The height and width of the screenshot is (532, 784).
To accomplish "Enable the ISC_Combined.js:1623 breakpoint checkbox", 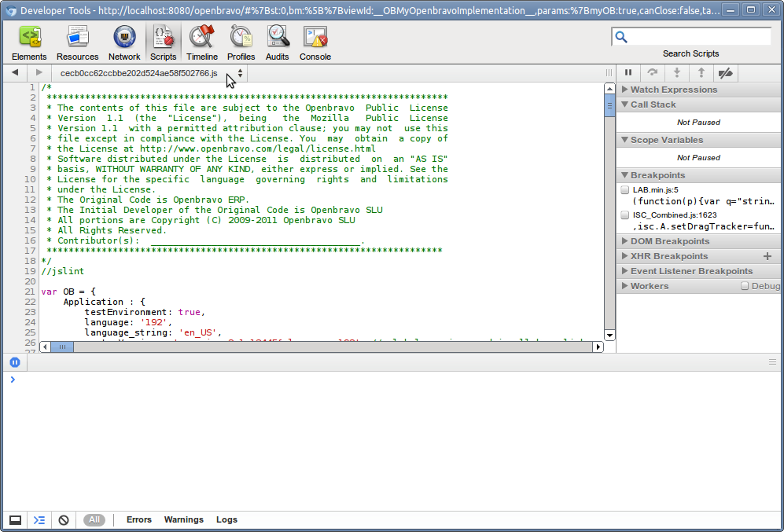I will pos(624,215).
